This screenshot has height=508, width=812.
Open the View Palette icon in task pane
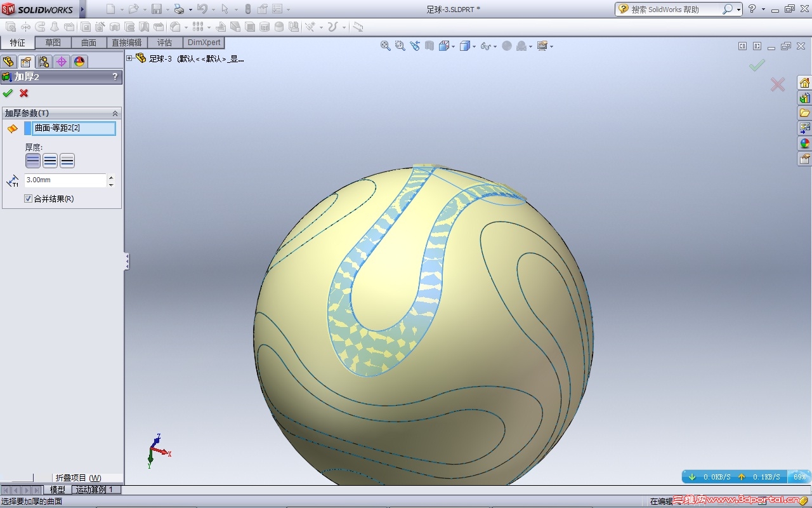pos(804,128)
